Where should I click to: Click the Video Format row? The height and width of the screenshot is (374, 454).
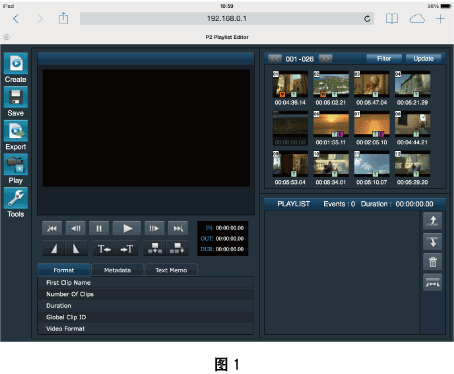145,329
